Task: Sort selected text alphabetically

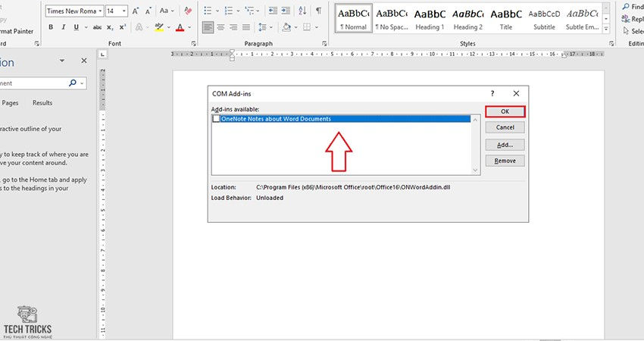Action: (x=303, y=11)
